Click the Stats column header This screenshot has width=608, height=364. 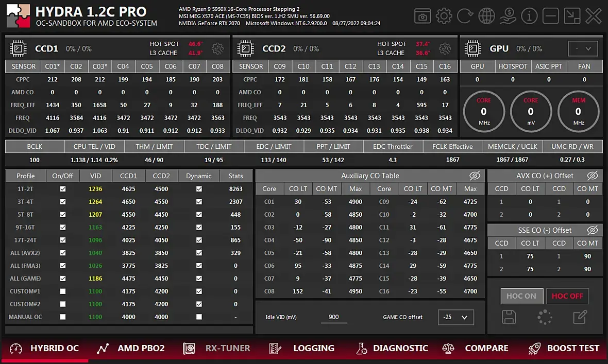pyautogui.click(x=236, y=176)
